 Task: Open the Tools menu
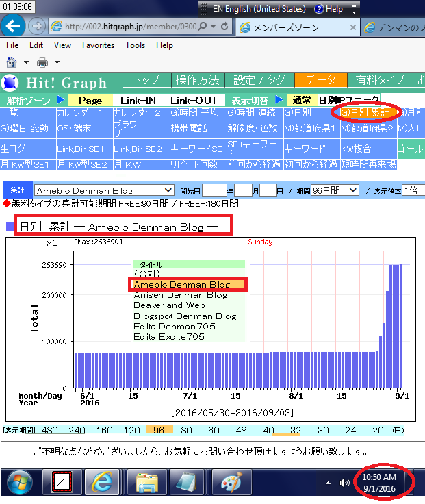pos(135,45)
